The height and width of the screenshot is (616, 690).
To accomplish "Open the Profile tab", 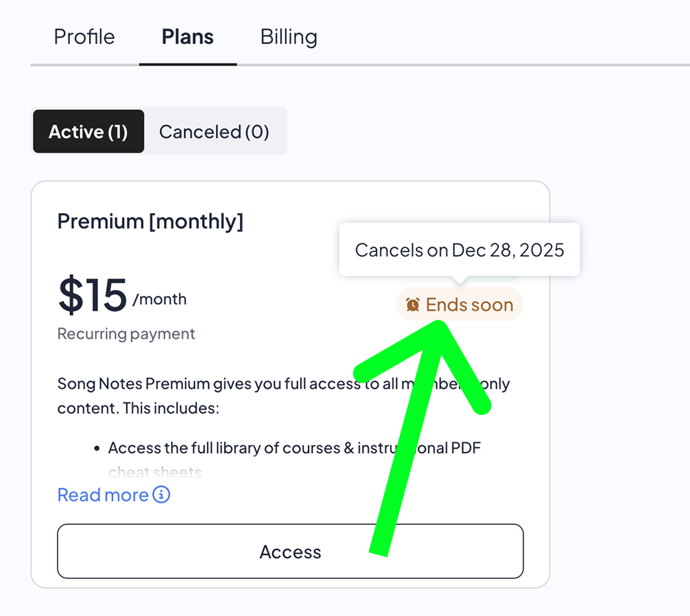I will [x=84, y=37].
